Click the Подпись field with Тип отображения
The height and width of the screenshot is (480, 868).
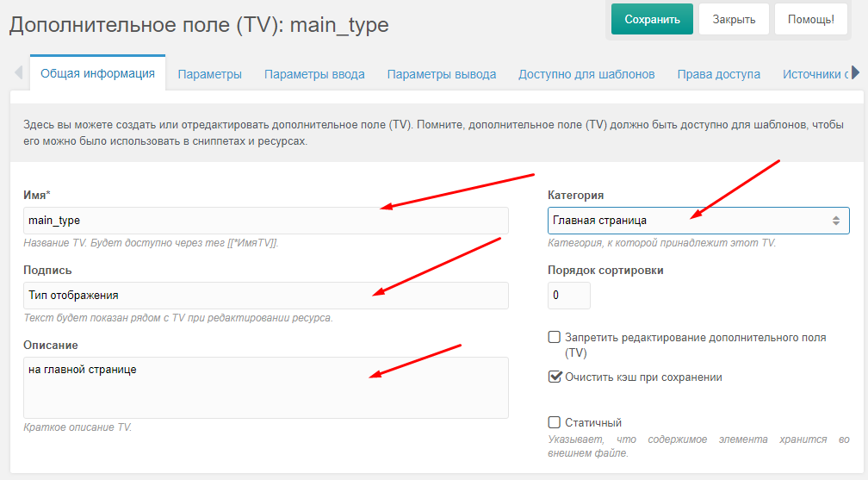point(266,296)
